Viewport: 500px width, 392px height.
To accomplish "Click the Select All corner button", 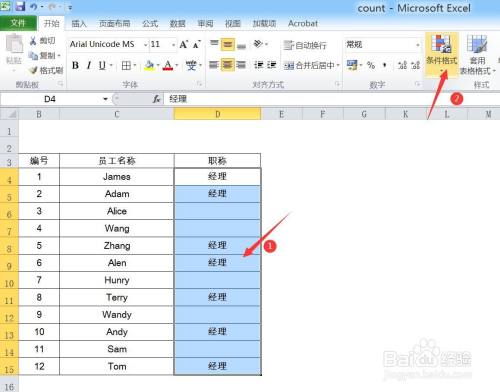I will point(9,114).
